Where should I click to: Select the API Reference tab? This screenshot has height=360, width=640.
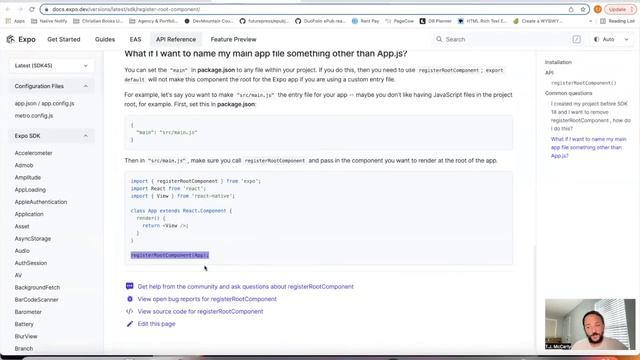(176, 39)
